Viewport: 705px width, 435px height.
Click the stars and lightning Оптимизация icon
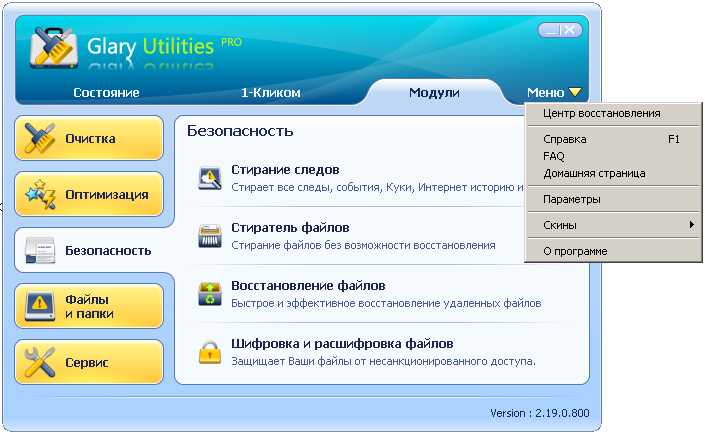pos(40,194)
